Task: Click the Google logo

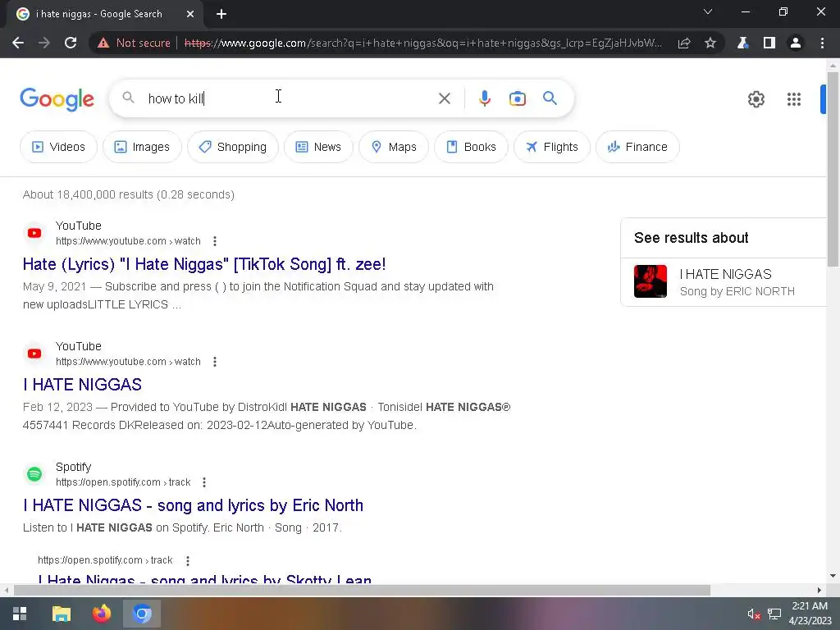Action: point(57,99)
